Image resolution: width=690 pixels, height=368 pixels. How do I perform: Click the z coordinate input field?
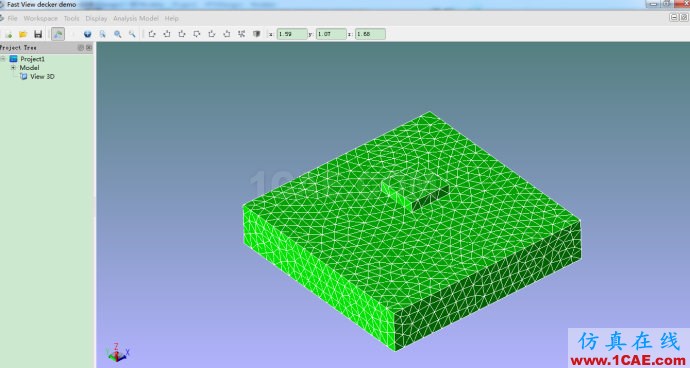370,34
